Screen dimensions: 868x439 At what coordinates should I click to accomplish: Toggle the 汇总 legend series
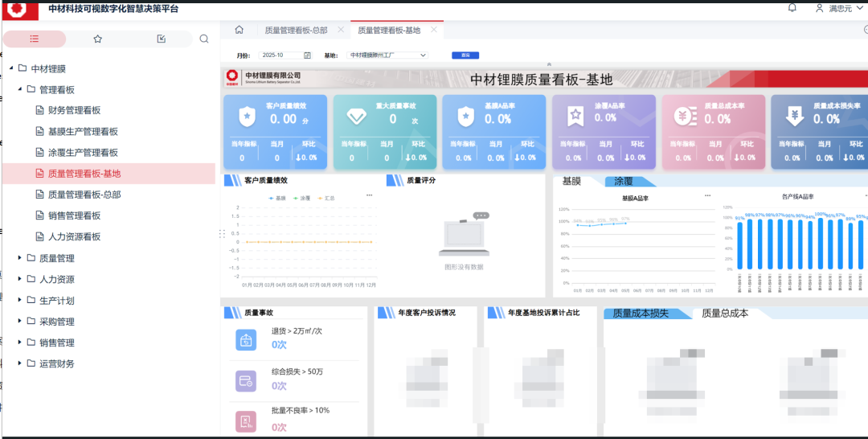coord(326,198)
